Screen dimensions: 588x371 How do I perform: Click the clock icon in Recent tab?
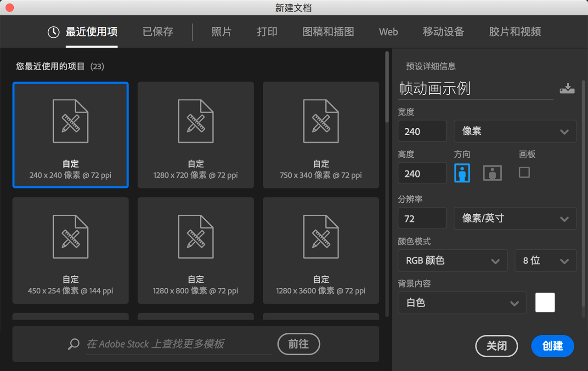54,32
